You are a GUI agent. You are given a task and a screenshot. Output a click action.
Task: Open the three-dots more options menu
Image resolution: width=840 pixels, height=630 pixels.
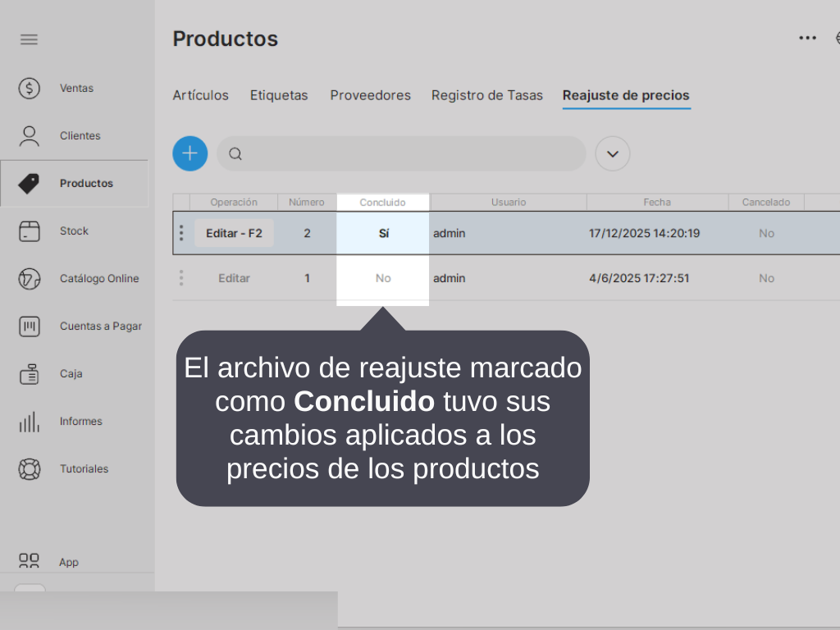point(807,38)
